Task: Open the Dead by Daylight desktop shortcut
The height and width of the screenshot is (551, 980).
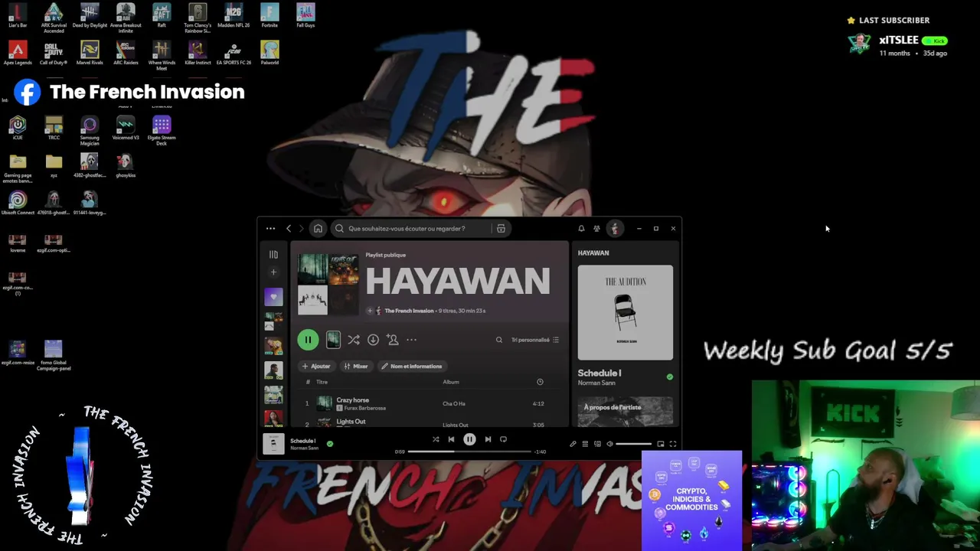Action: point(90,16)
